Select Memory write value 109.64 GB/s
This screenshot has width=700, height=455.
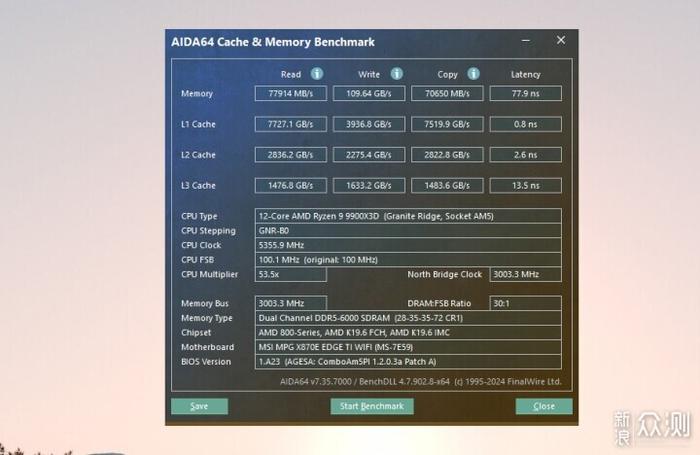[x=369, y=94]
